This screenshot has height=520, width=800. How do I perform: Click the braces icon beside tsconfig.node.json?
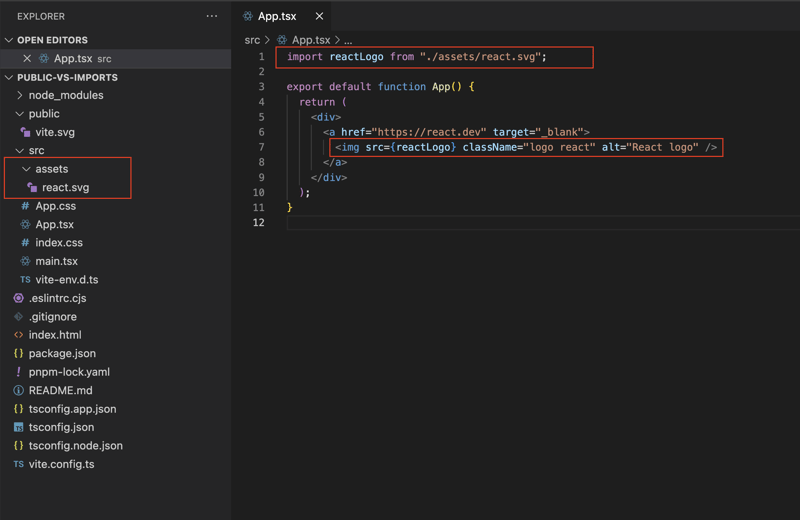point(18,445)
